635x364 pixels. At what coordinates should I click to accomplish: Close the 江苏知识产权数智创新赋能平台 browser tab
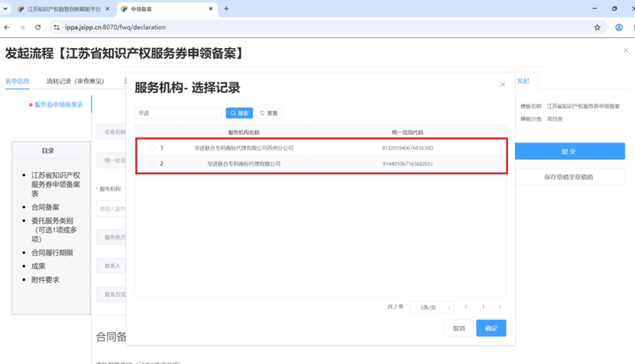pyautogui.click(x=108, y=8)
